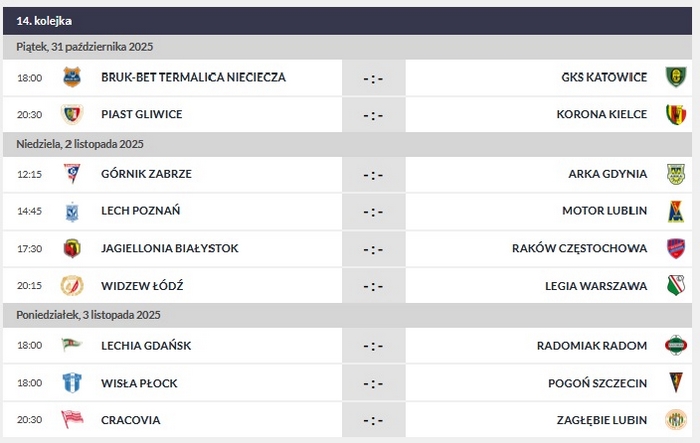Viewport: 700px width, 443px height.
Task: Click the Legia Warszawa club crest
Action: (x=675, y=286)
